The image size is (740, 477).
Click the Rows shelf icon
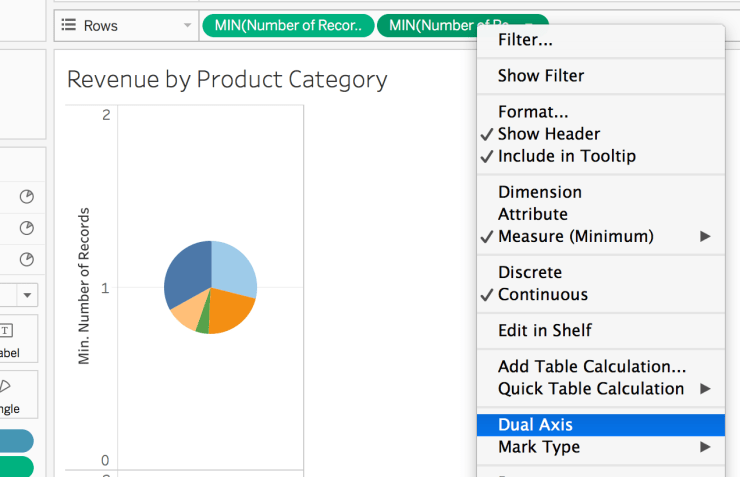click(x=69, y=25)
